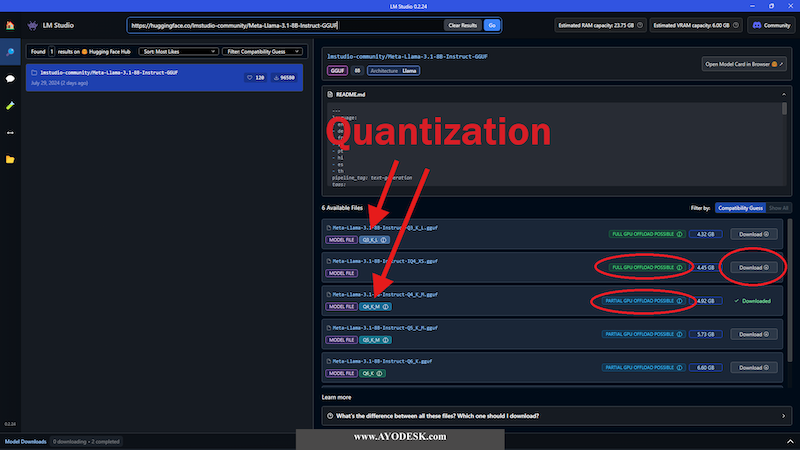Viewport: 800px width, 450px height.
Task: Click the Q4_K_M quantization tag info icon
Action: tap(386, 307)
